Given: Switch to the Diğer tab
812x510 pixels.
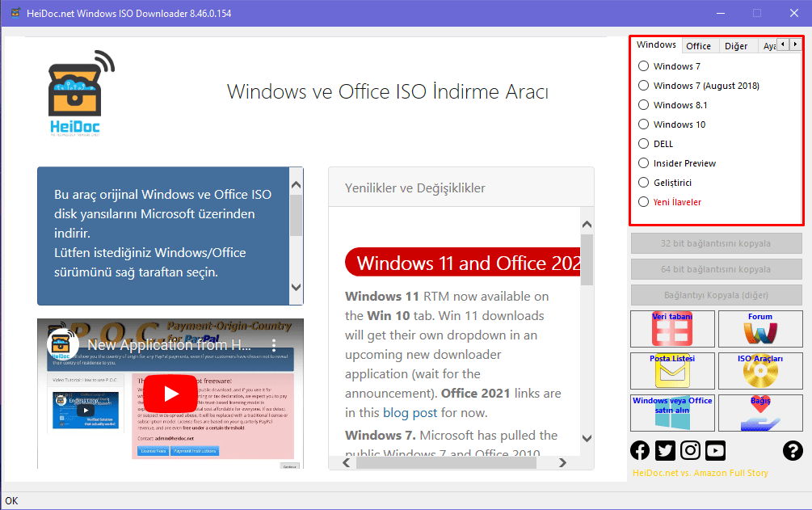Looking at the screenshot, I should 736,46.
